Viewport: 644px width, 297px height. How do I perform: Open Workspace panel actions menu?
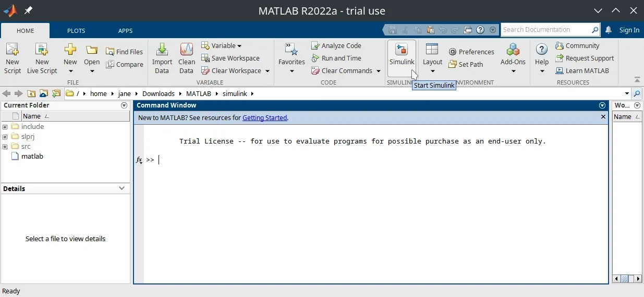[x=637, y=105]
